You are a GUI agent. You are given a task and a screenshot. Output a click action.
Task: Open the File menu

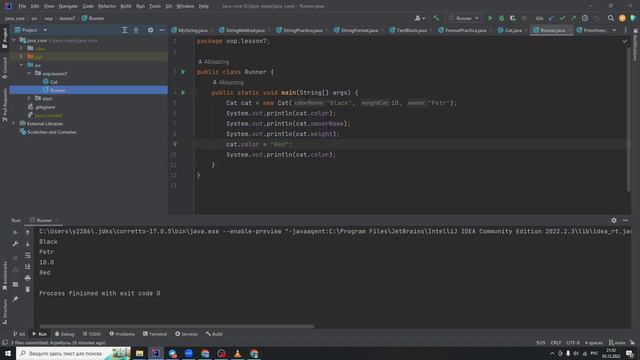(x=22, y=6)
